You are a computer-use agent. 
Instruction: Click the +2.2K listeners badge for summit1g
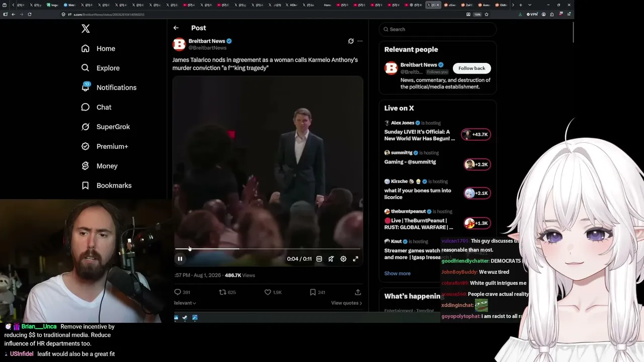477,164
